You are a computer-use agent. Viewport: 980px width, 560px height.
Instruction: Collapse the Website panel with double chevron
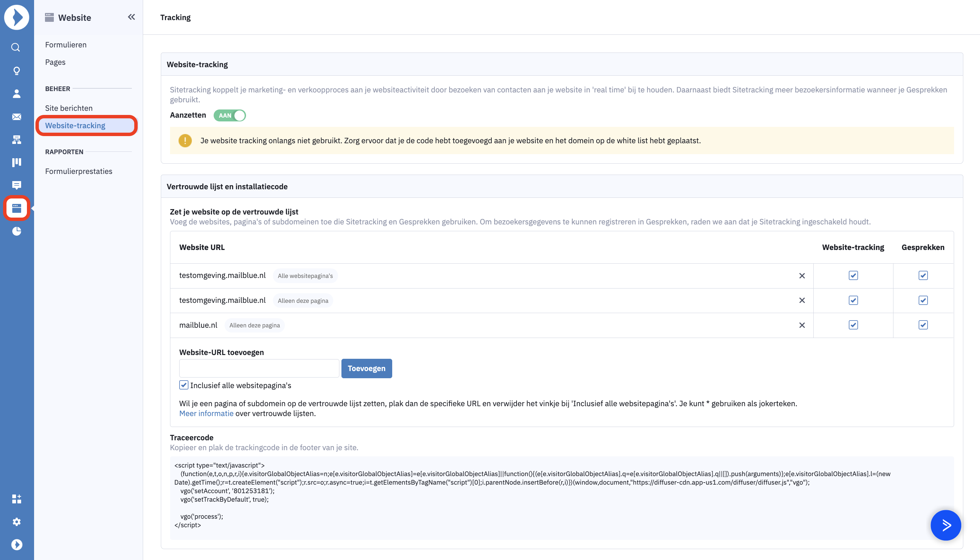click(x=132, y=17)
